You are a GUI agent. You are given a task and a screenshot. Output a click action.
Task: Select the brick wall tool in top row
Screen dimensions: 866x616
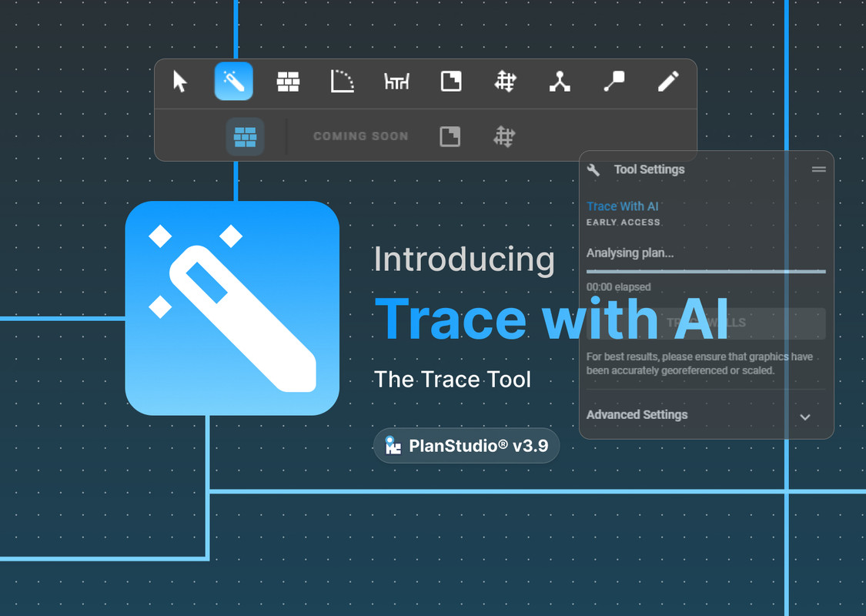point(288,82)
